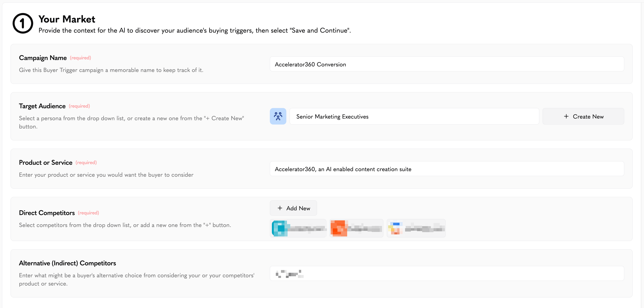644x308 pixels.
Task: Click the Direct Competitors label
Action: 47,213
